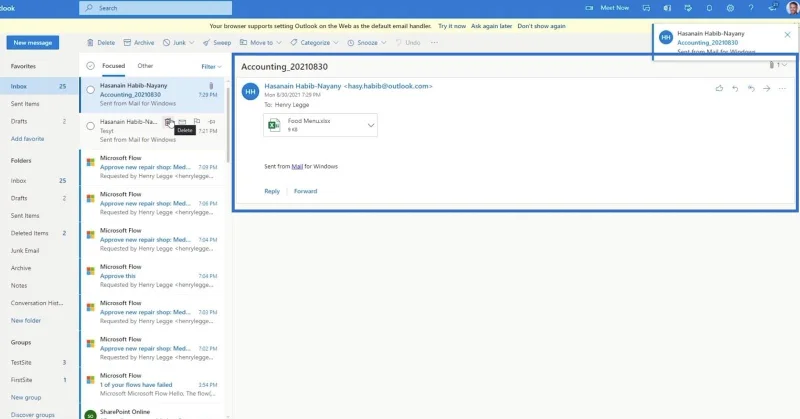
Task: Click the New message button
Action: [x=33, y=43]
